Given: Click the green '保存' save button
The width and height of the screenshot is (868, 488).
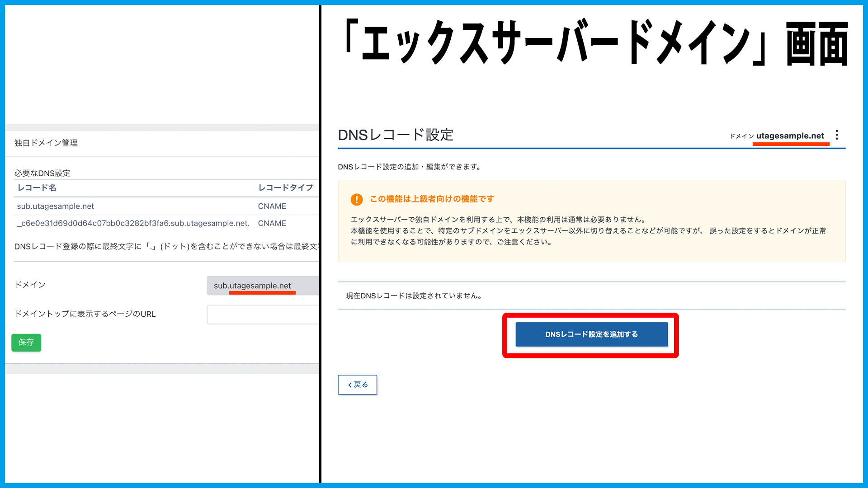Looking at the screenshot, I should (x=26, y=343).
